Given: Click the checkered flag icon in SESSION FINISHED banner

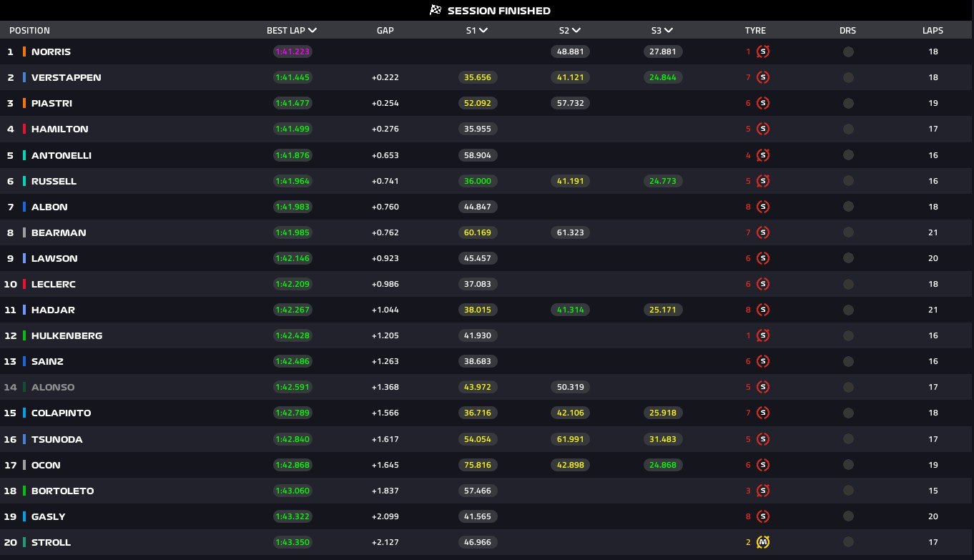Looking at the screenshot, I should click(434, 10).
